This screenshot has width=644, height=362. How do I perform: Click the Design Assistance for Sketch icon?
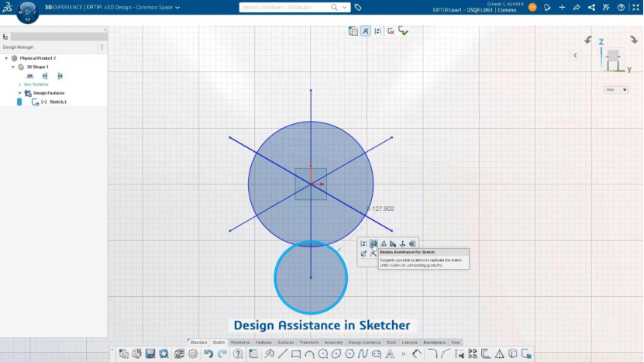[x=374, y=243]
